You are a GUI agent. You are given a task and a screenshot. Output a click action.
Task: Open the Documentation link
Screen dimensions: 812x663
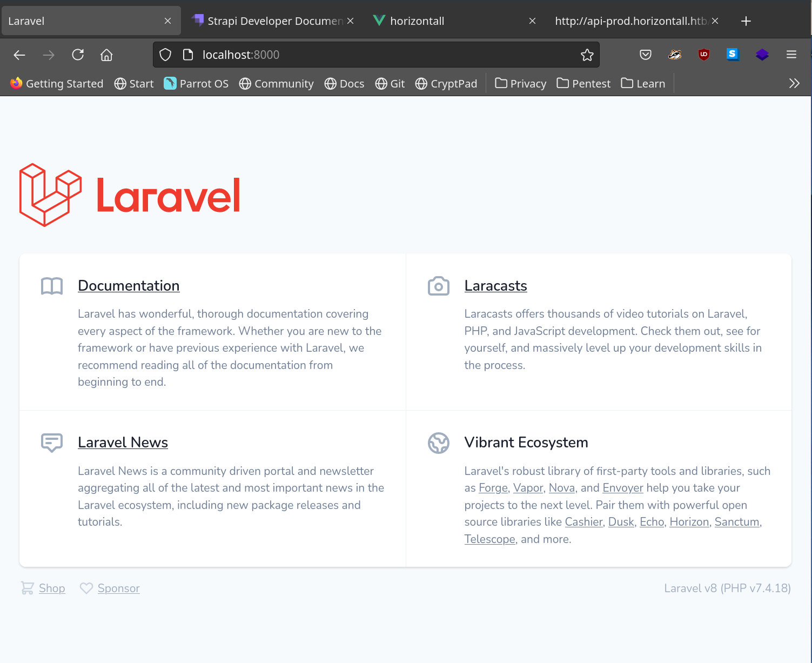(x=129, y=285)
